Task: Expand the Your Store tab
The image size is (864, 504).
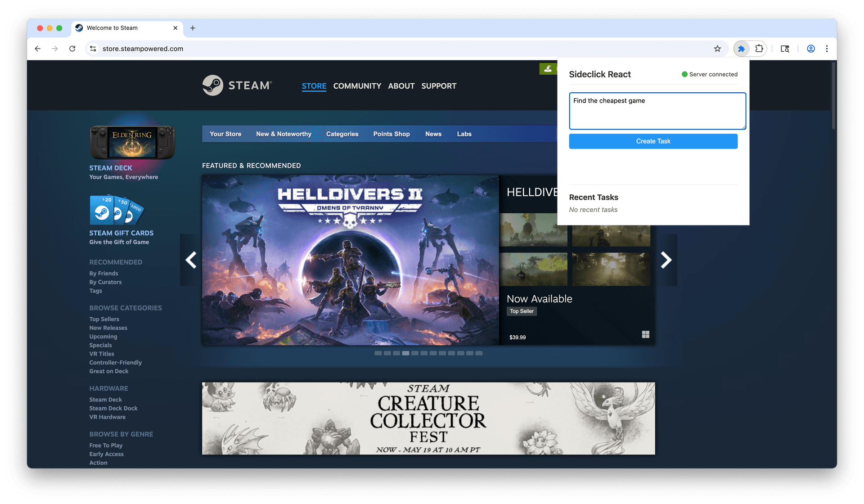Action: tap(225, 134)
